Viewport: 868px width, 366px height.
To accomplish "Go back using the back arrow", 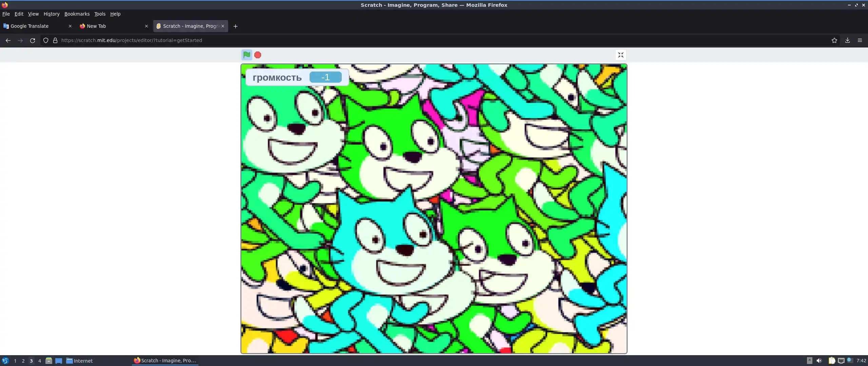I will tap(8, 40).
